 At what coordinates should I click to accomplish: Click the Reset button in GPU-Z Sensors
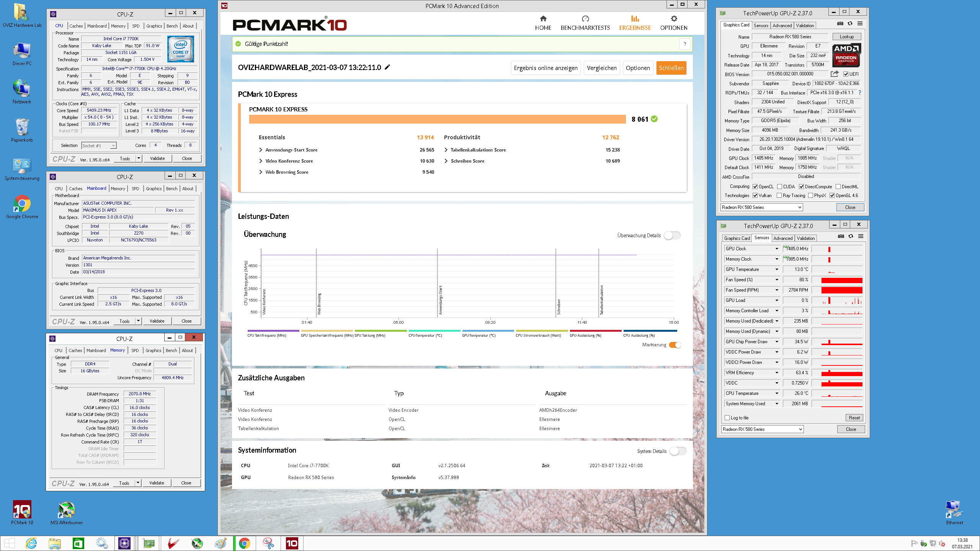coord(854,418)
